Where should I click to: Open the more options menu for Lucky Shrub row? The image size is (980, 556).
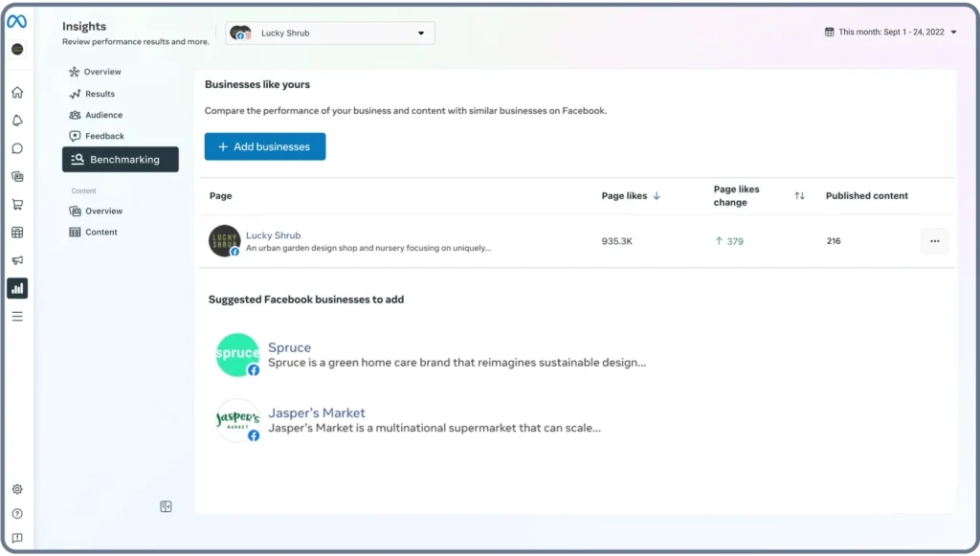point(934,241)
